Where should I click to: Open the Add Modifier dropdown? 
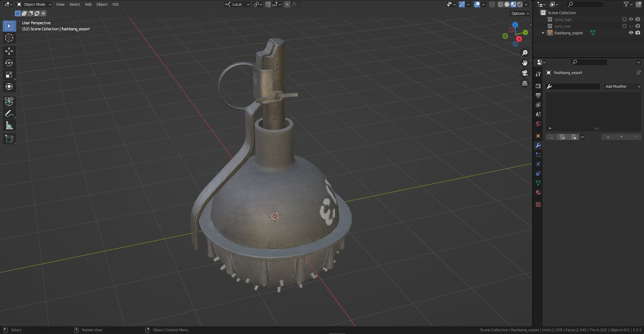click(622, 87)
